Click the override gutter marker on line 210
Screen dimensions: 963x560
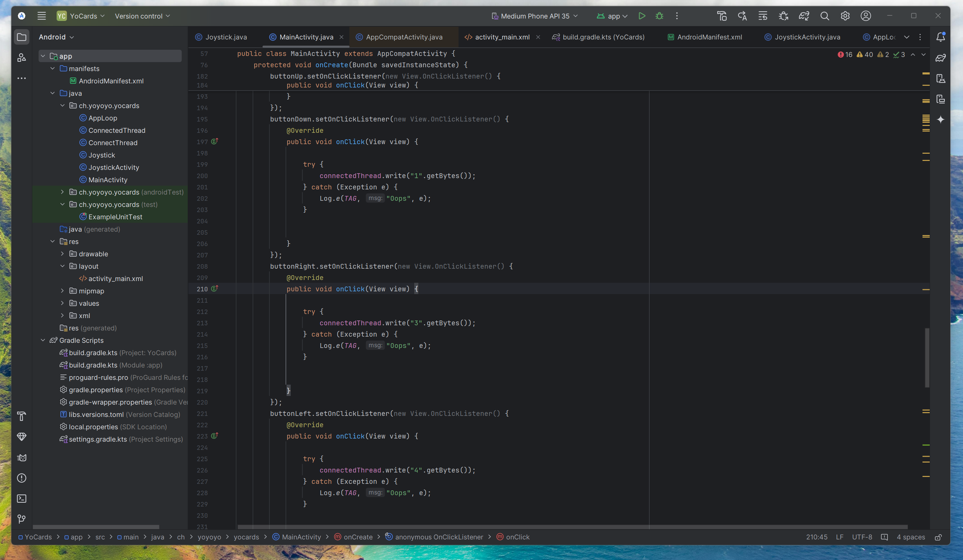tap(215, 289)
